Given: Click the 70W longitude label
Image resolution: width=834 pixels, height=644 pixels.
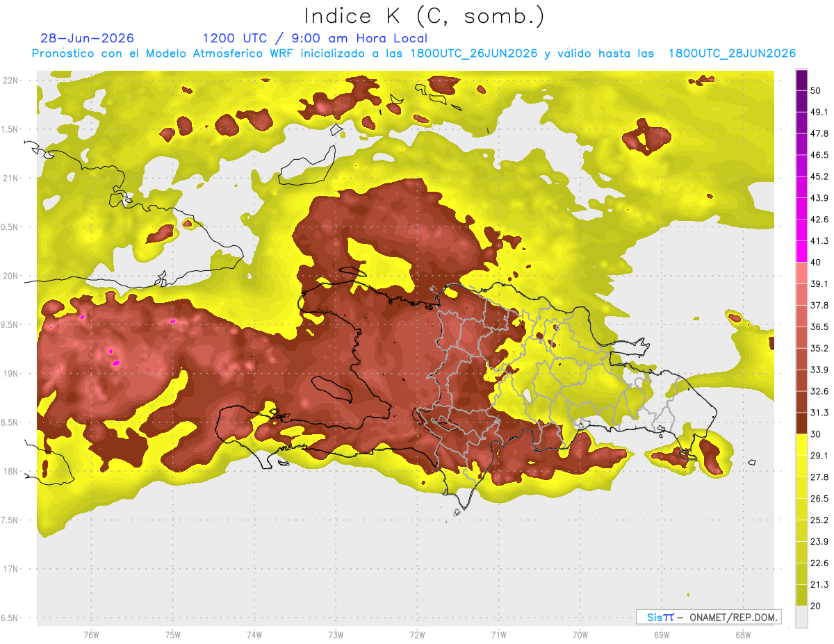Looking at the screenshot, I should [x=580, y=634].
